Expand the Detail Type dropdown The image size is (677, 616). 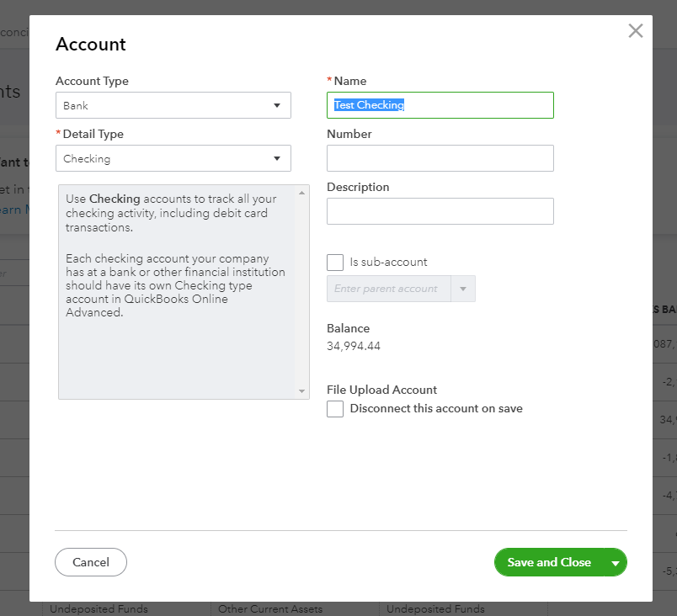click(173, 158)
